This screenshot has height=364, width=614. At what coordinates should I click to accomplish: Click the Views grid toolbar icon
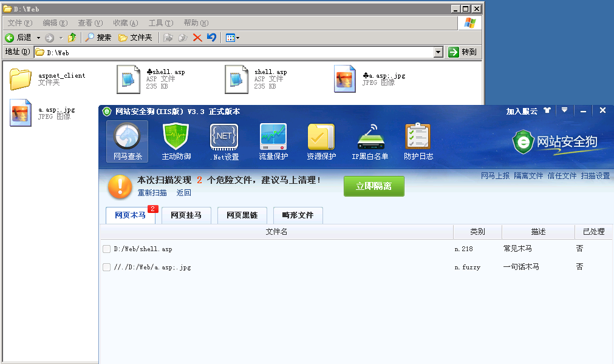click(x=230, y=38)
